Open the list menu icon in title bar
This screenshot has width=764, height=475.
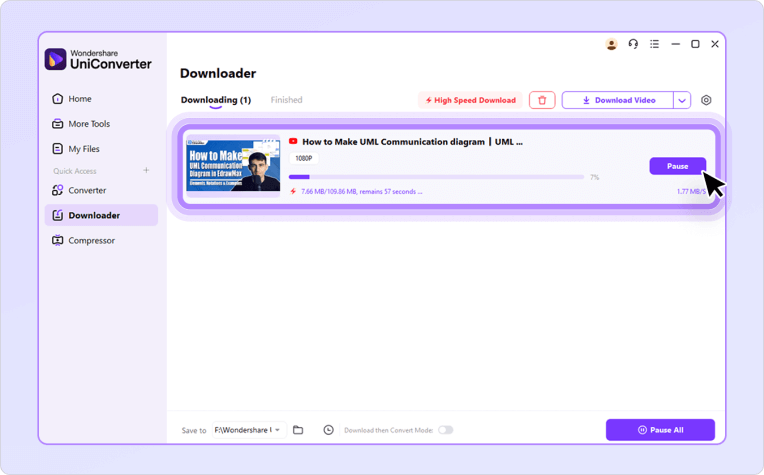[x=654, y=44]
